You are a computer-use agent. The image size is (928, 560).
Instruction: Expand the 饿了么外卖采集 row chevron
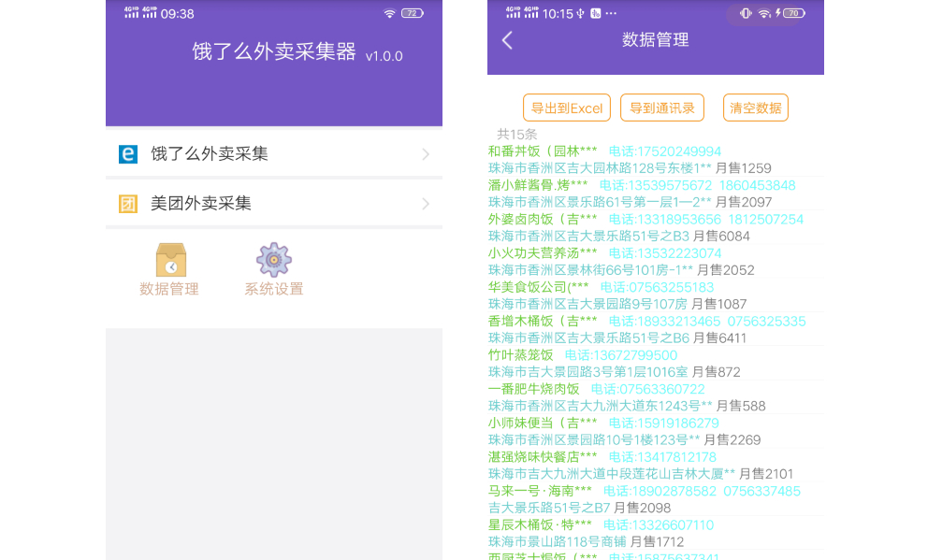point(426,154)
